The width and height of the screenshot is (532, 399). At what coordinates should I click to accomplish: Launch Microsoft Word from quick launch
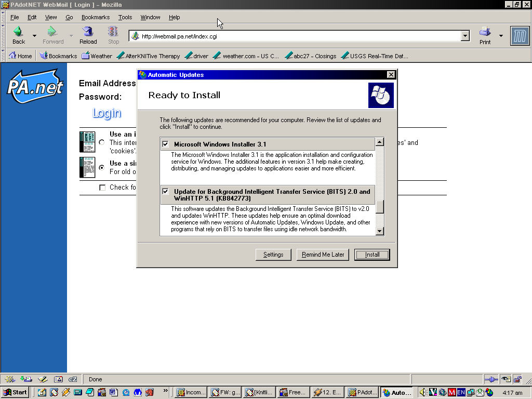point(113,393)
